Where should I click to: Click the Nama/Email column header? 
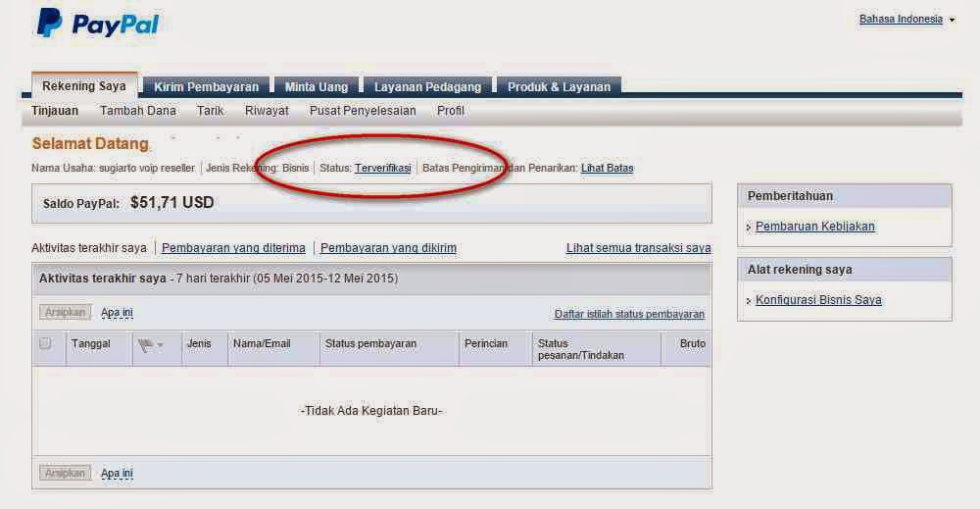click(x=262, y=343)
